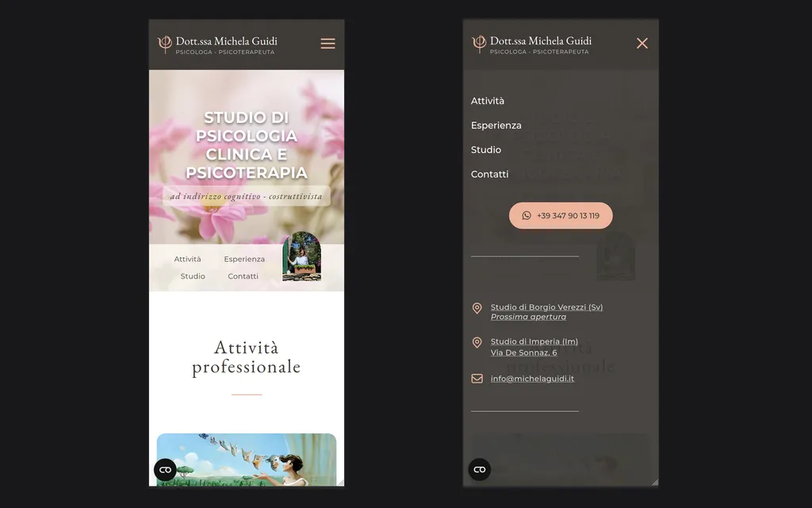Select Attività in the open overlay menu
The width and height of the screenshot is (812, 508).
click(488, 101)
